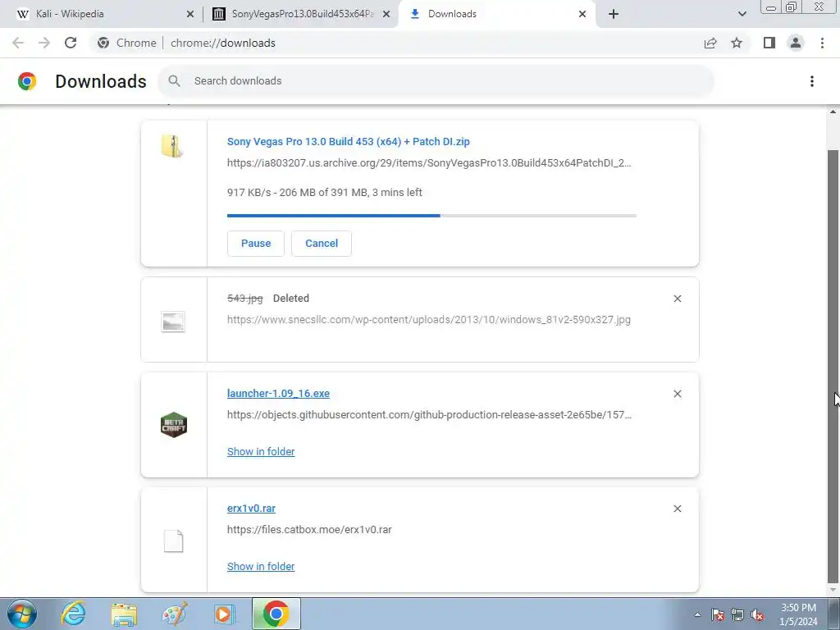840x630 pixels.
Task: Click the network tray icon
Action: tap(737, 614)
